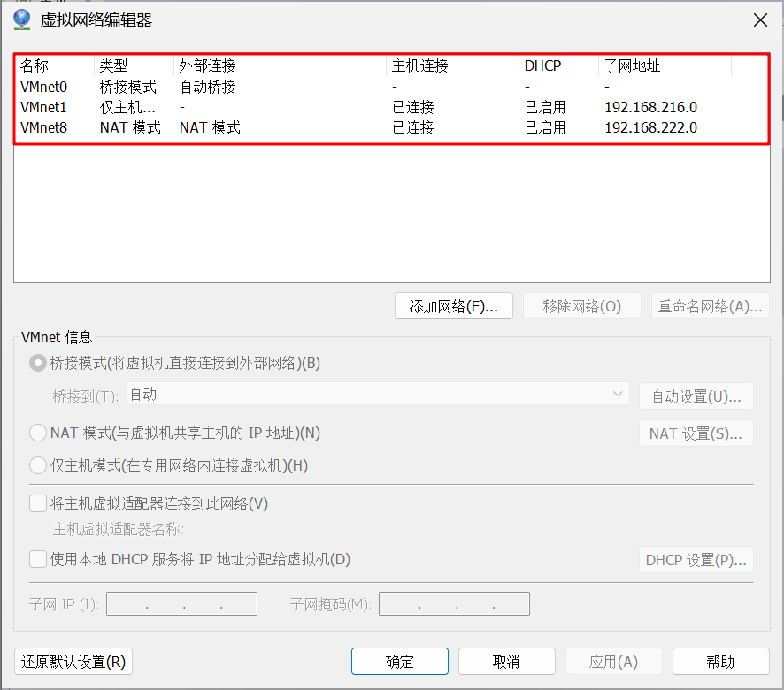Open help with the 帮助 button

click(720, 662)
